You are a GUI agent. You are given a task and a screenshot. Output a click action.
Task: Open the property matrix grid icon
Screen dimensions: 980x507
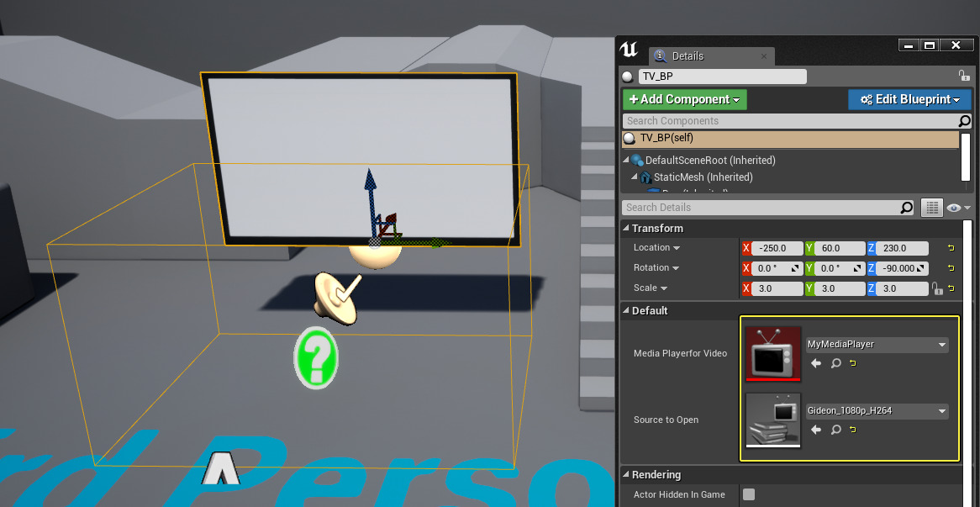click(931, 207)
